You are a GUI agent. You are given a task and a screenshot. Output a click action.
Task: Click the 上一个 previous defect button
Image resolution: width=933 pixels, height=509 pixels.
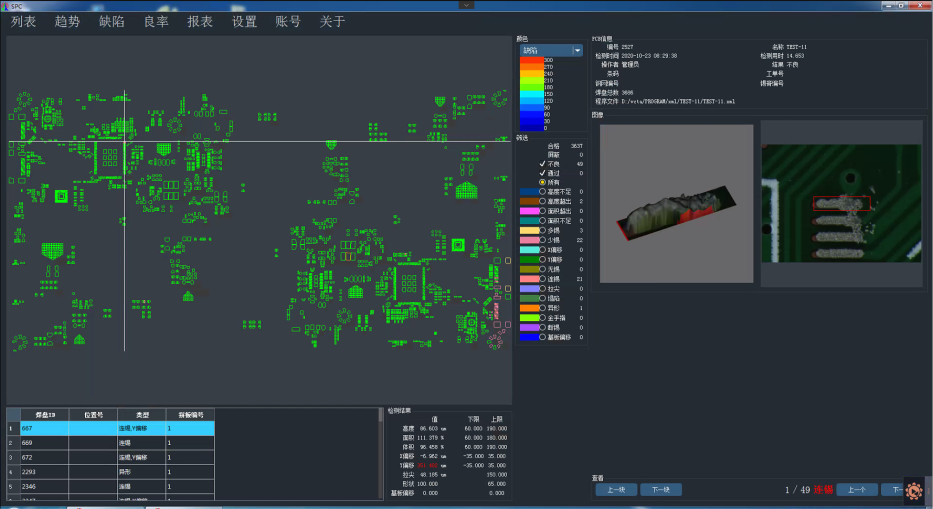(856, 489)
